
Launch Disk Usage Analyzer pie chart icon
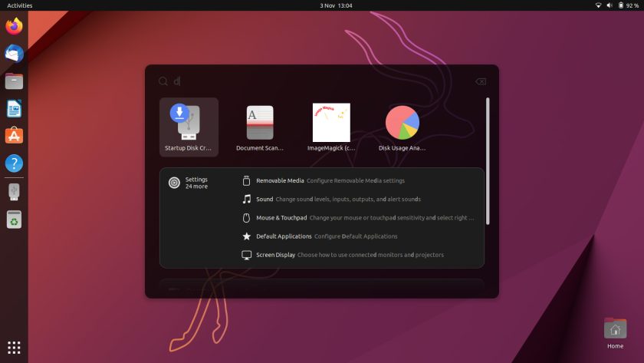pyautogui.click(x=402, y=123)
